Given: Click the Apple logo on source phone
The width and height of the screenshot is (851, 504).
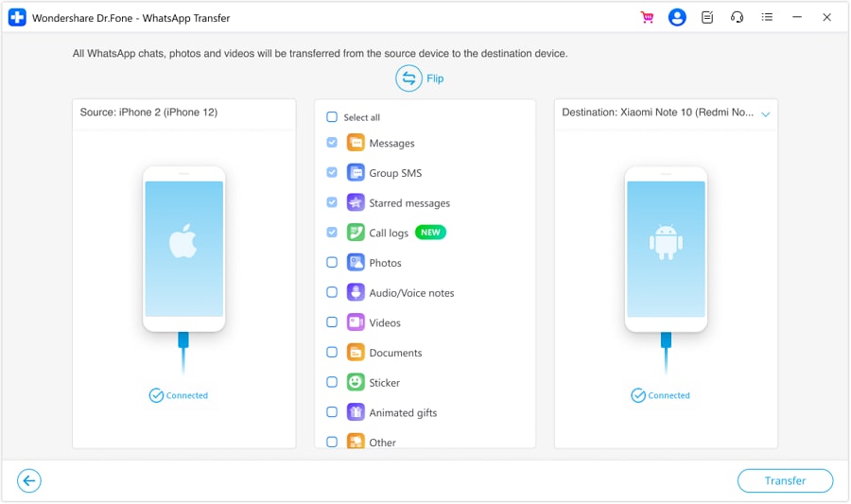Looking at the screenshot, I should pyautogui.click(x=182, y=241).
